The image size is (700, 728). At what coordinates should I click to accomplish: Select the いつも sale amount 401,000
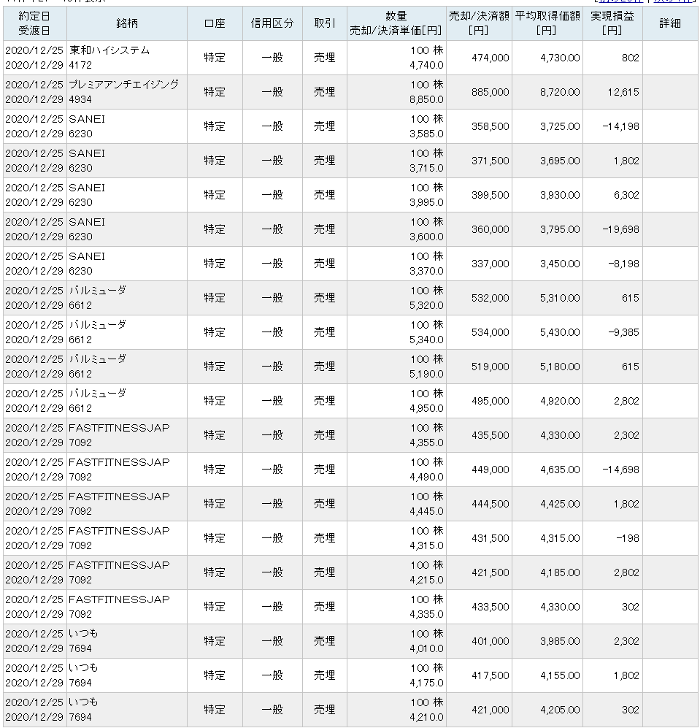491,642
